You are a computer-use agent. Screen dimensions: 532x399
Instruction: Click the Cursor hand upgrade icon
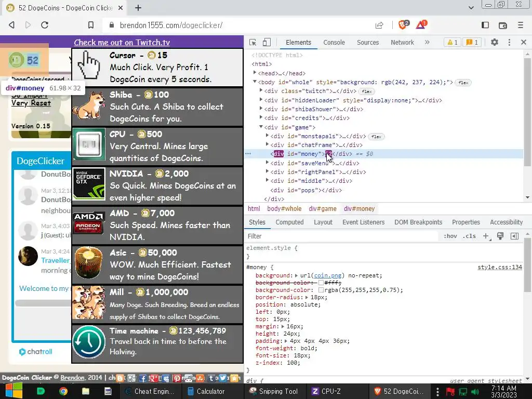[88, 66]
